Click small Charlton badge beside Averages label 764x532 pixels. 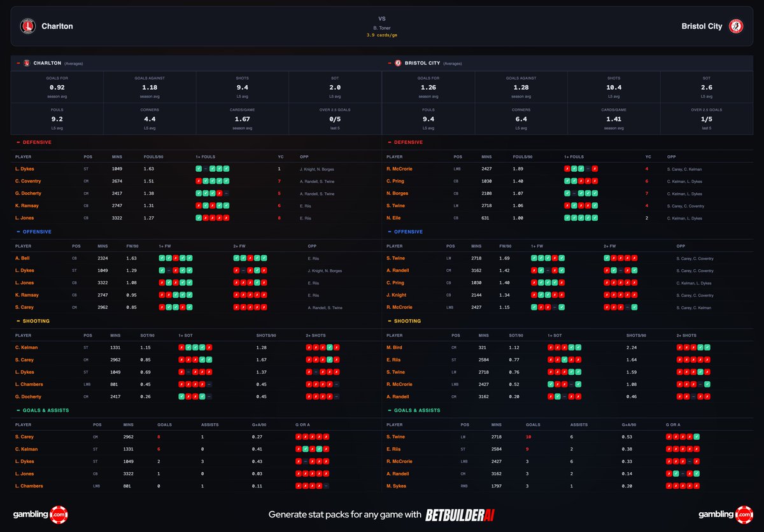tap(27, 63)
